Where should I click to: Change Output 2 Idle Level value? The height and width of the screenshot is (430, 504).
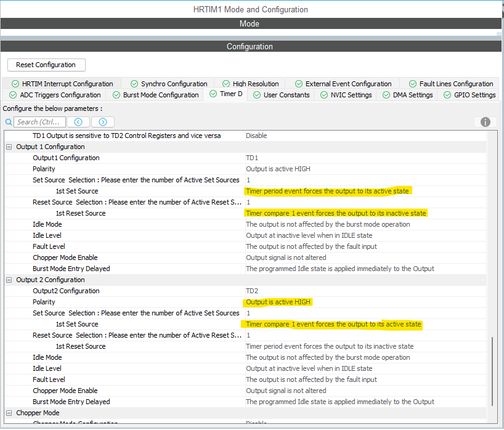click(x=366, y=368)
